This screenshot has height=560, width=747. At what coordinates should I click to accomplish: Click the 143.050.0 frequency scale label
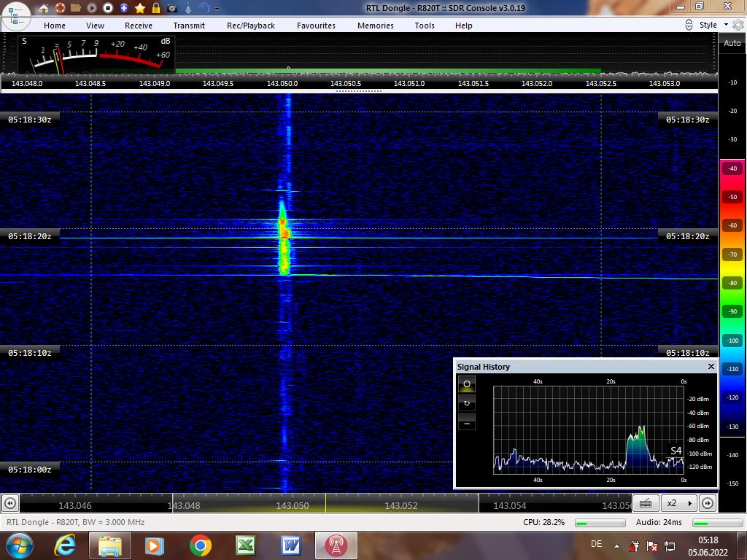click(x=282, y=83)
